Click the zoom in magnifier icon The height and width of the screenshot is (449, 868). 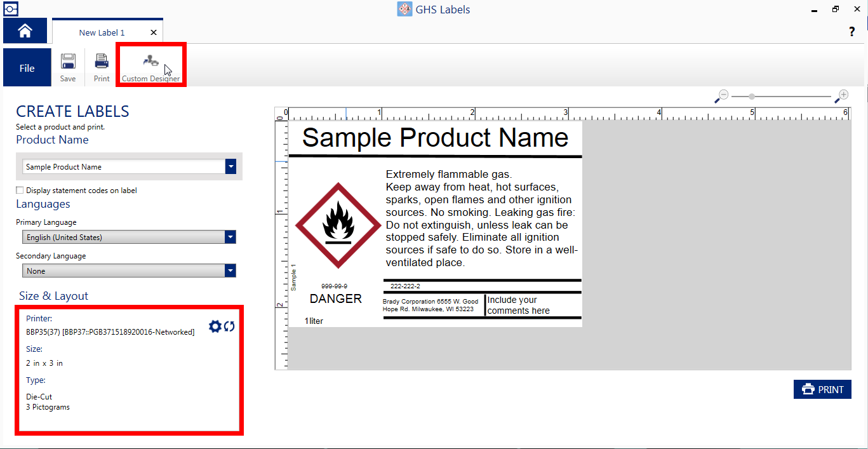(842, 96)
